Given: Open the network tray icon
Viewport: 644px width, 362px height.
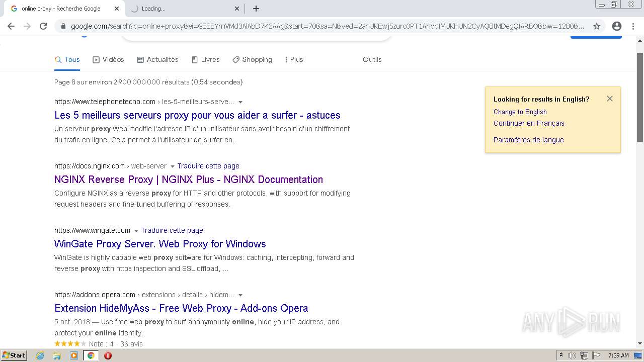Looking at the screenshot, I should pos(584,355).
